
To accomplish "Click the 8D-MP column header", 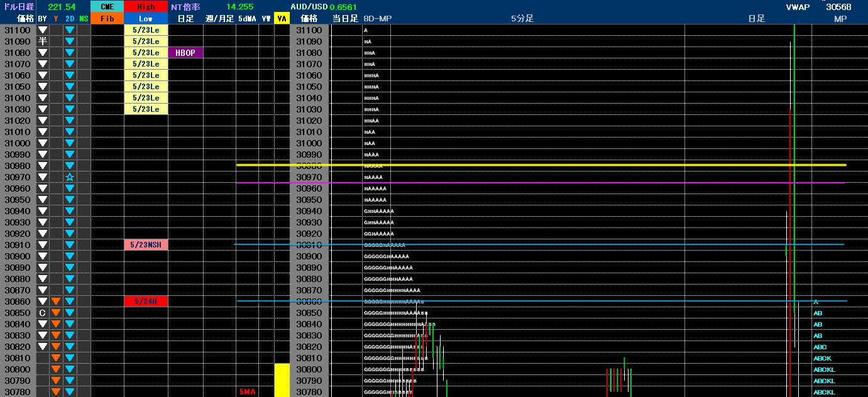I will pos(377,19).
